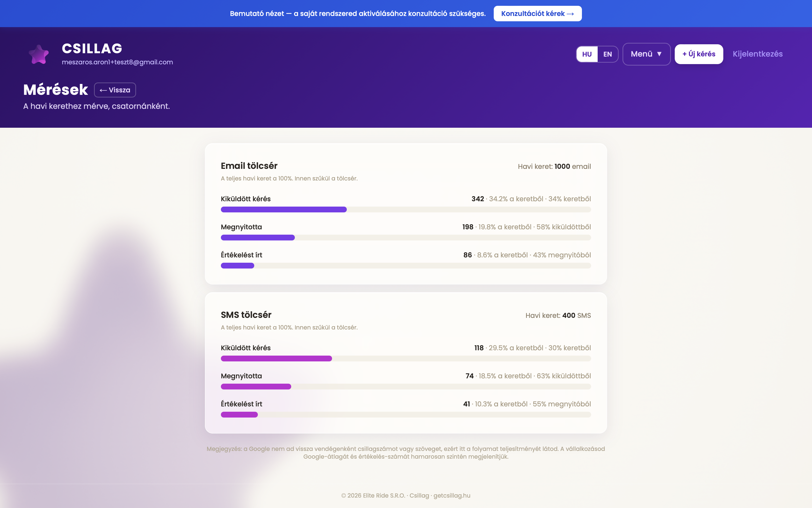Click the 198 opened email stats text
The height and width of the screenshot is (508, 812).
tap(526, 227)
